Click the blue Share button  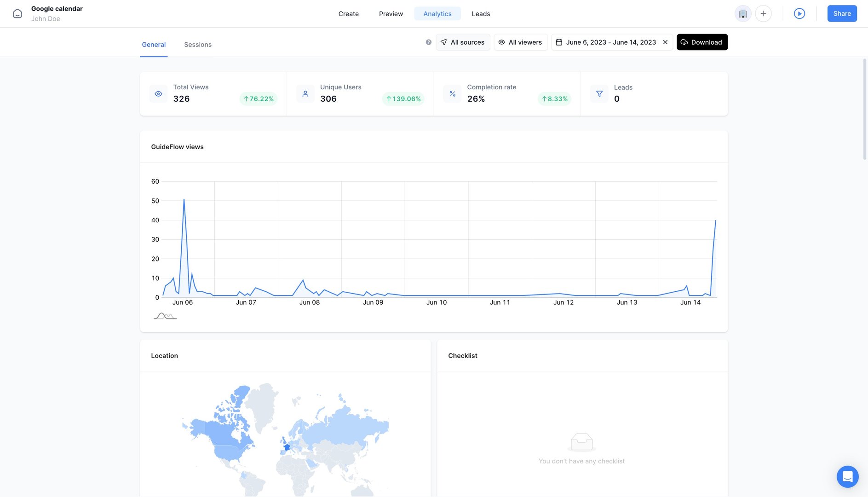(842, 14)
